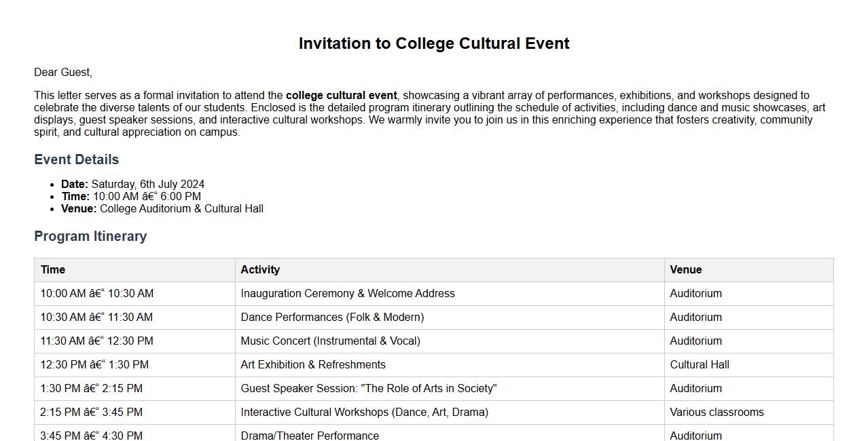Click 'Inauguration Ceremony & Welcome Address' cell
Viewport: 868px width, 441px height.
tap(348, 294)
